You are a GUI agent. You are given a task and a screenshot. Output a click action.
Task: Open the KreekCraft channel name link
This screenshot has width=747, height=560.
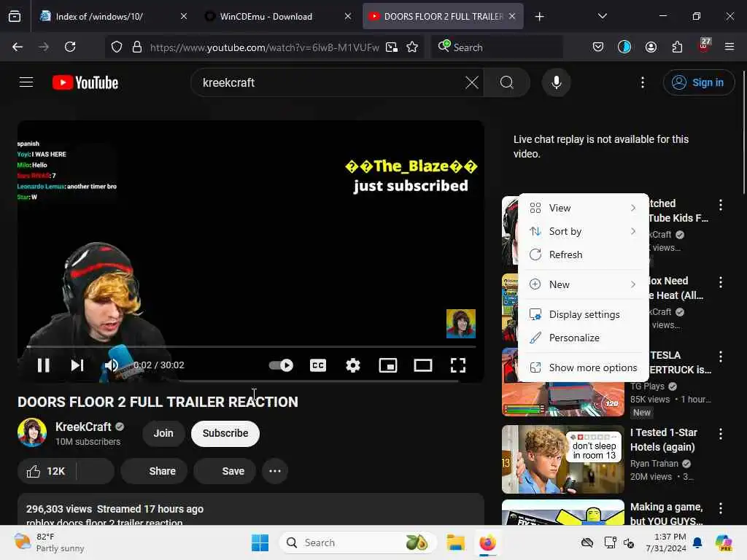point(83,427)
